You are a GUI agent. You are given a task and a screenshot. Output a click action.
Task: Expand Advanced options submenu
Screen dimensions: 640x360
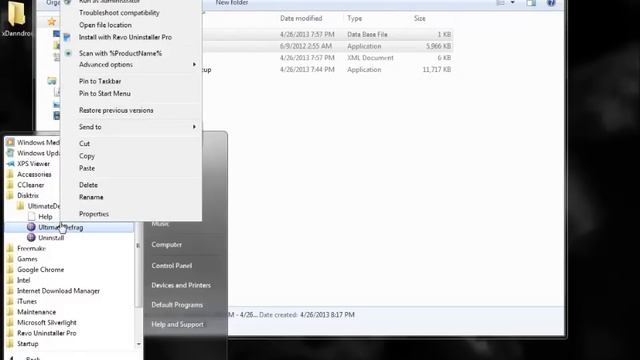coord(106,64)
